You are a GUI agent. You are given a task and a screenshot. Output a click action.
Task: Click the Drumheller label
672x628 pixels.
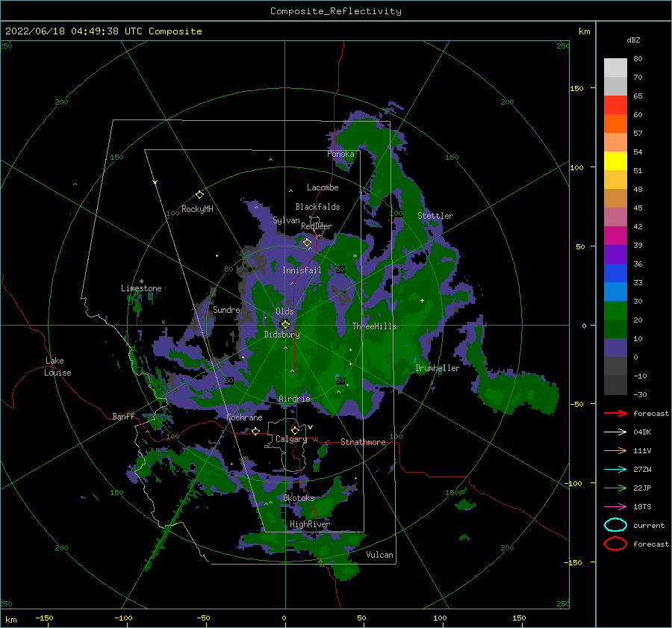438,368
